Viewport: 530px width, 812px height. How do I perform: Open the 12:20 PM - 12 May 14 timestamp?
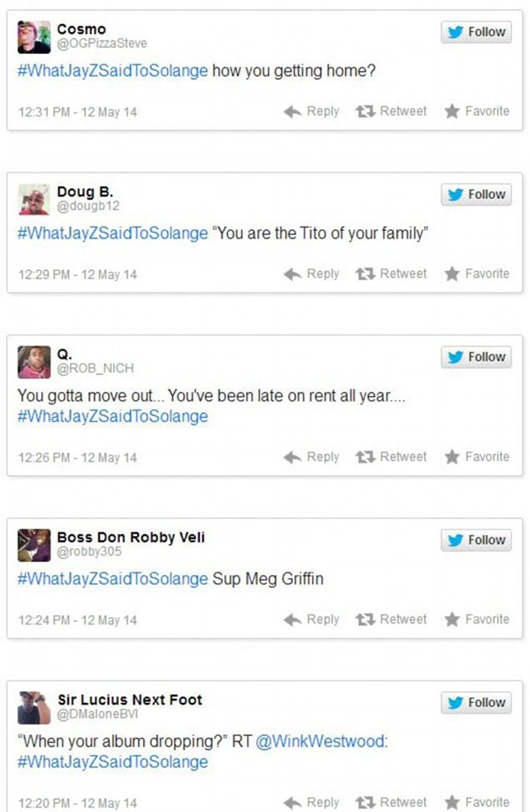click(x=77, y=803)
